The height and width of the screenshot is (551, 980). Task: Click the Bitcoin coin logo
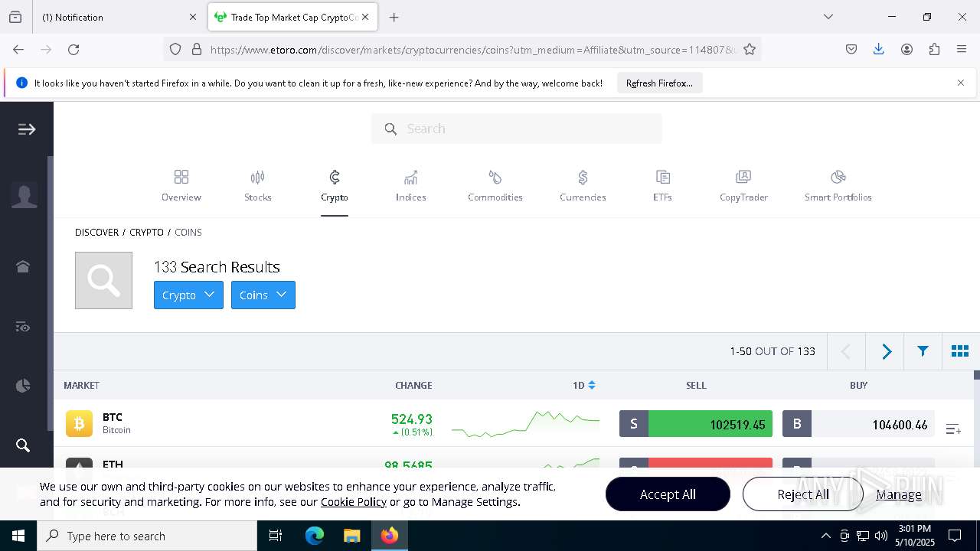tap(79, 423)
